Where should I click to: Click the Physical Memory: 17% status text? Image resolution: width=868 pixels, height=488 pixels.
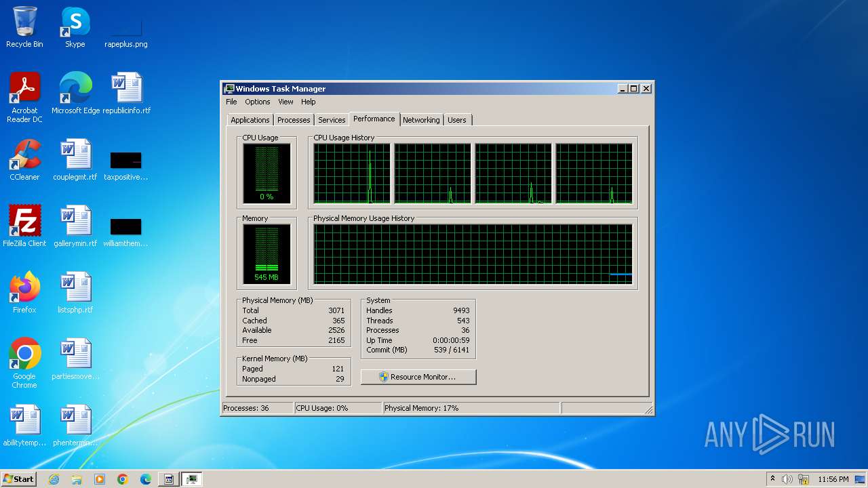421,408
